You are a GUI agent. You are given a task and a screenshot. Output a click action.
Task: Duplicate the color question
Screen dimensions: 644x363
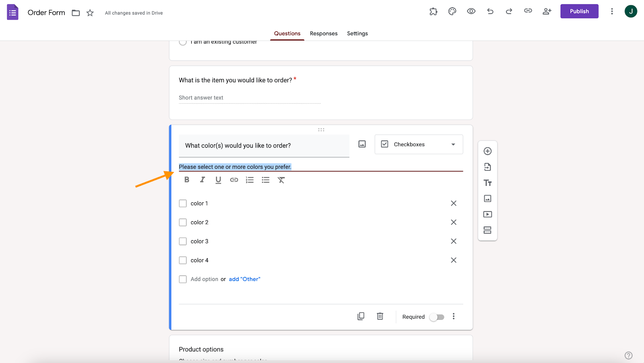point(361,316)
